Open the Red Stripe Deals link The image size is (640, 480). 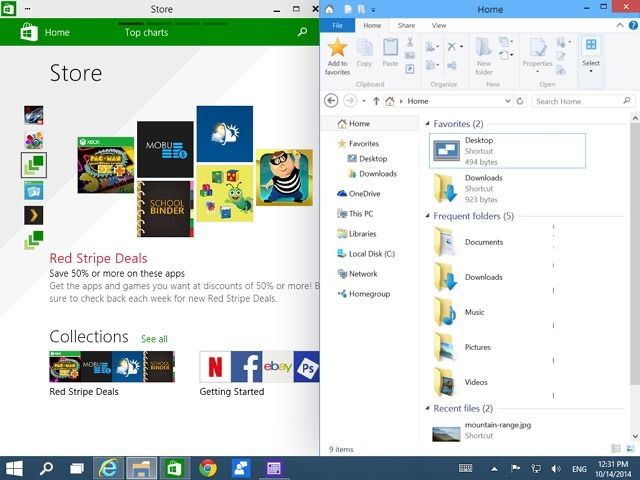98,258
